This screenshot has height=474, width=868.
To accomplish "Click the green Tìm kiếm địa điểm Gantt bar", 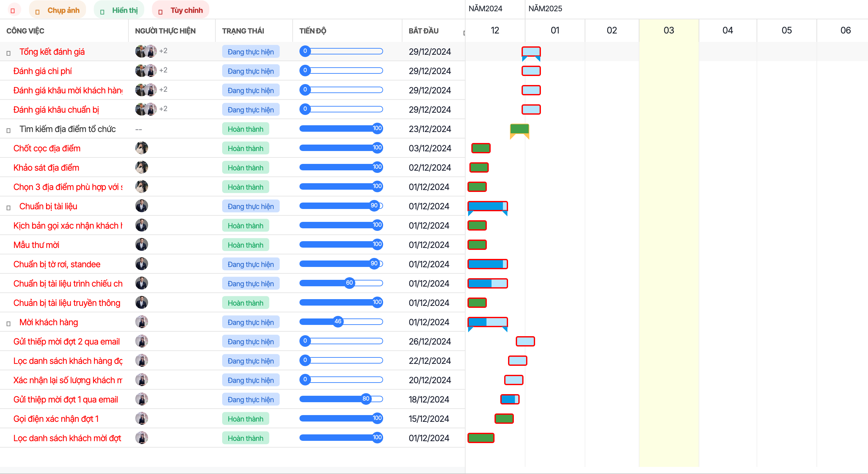I will [x=520, y=129].
